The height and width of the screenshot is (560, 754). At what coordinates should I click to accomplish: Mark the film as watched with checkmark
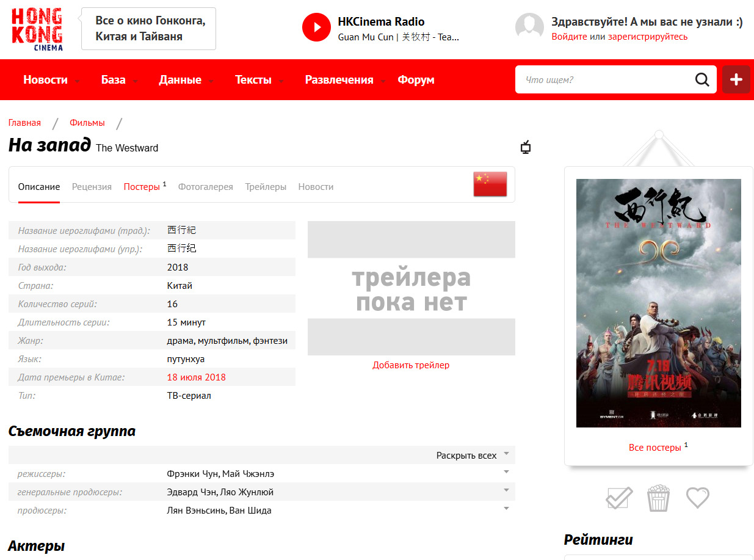[619, 498]
